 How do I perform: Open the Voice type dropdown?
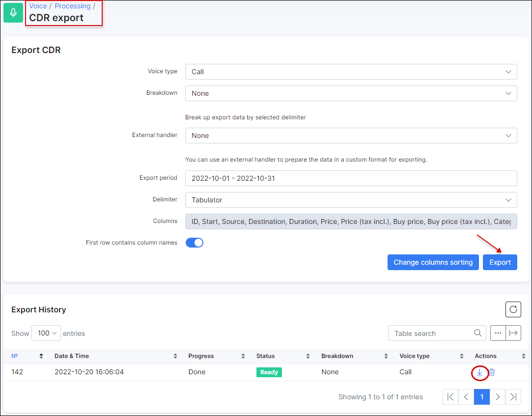(x=351, y=72)
